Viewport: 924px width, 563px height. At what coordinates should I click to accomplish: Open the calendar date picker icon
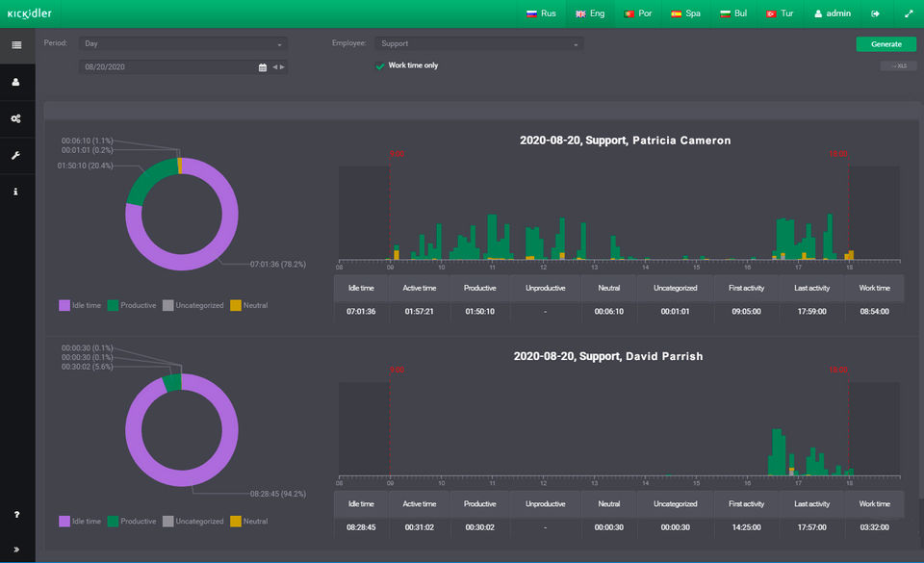click(263, 67)
